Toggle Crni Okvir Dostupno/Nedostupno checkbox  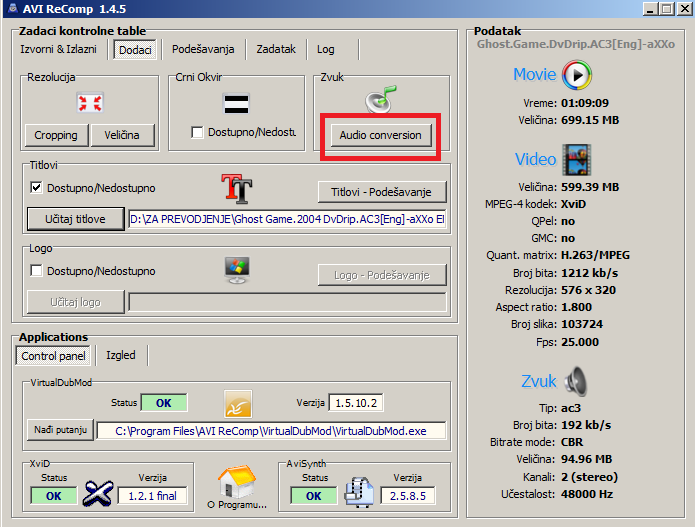pyautogui.click(x=197, y=132)
